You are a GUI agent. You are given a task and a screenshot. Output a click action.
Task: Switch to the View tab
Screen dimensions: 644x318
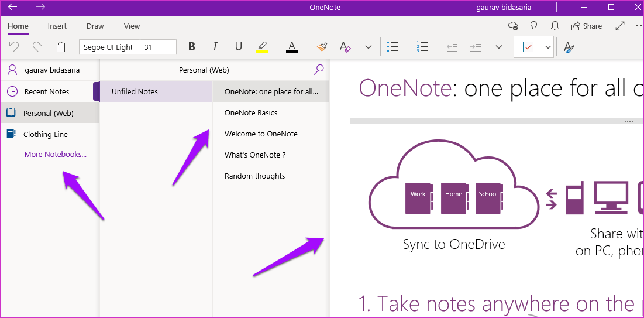[x=132, y=26]
